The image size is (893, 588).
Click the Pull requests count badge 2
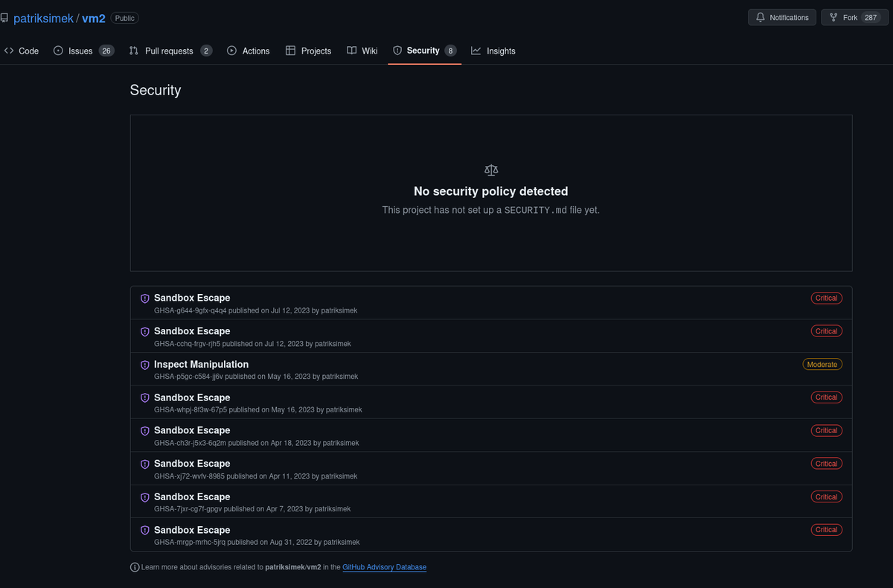pos(206,51)
